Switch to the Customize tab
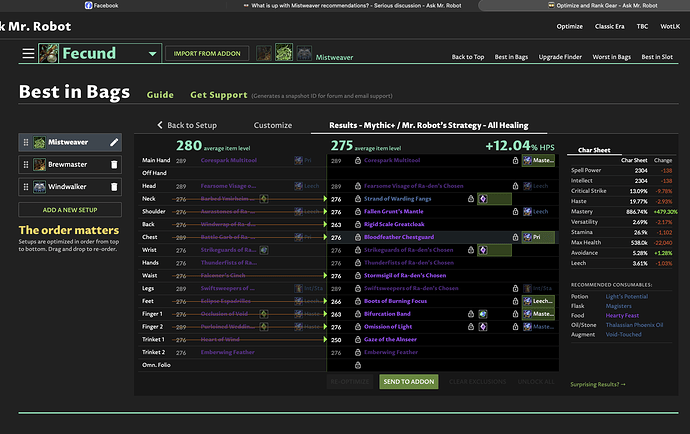 point(272,125)
